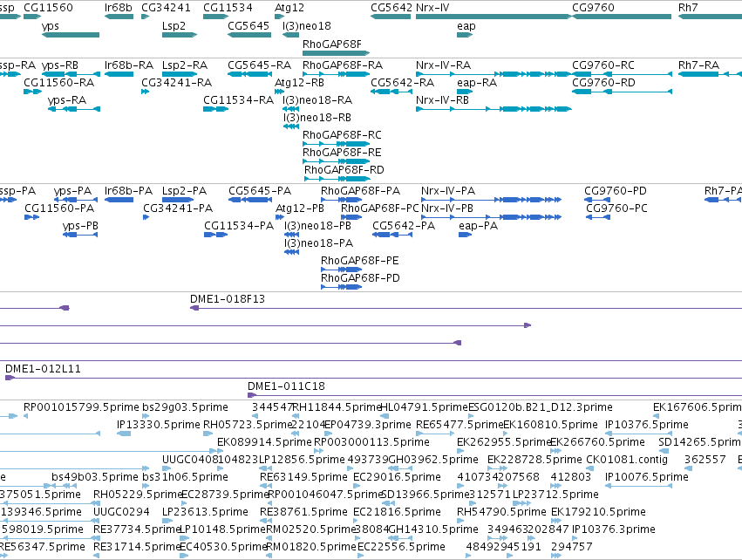Select BAC clone DME1-018F13 label
742x560 pixels.
pyautogui.click(x=228, y=299)
